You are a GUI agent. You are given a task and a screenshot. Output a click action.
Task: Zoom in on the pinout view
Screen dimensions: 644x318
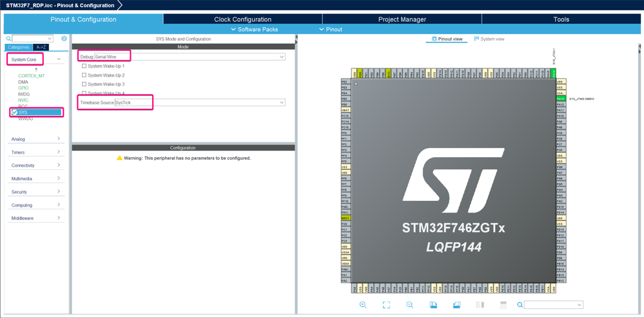pos(363,305)
